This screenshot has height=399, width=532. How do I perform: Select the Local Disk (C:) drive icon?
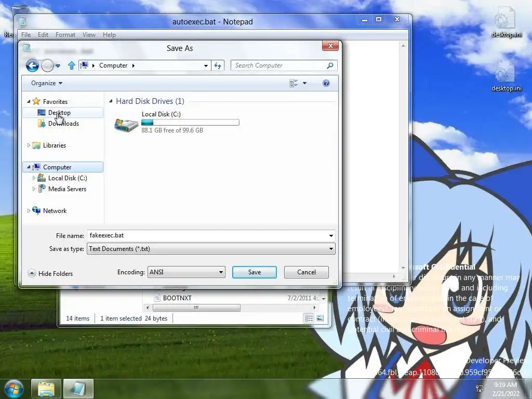[x=126, y=125]
